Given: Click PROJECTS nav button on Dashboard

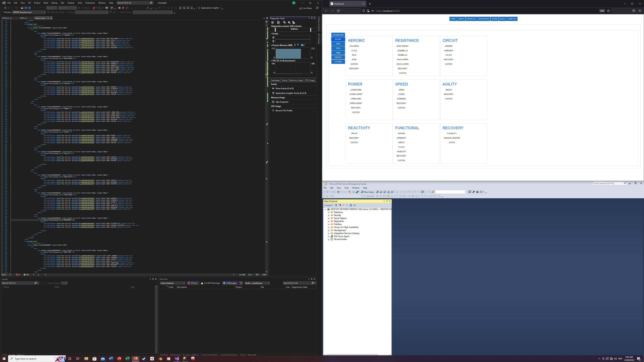Looking at the screenshot, I should pyautogui.click(x=471, y=19).
